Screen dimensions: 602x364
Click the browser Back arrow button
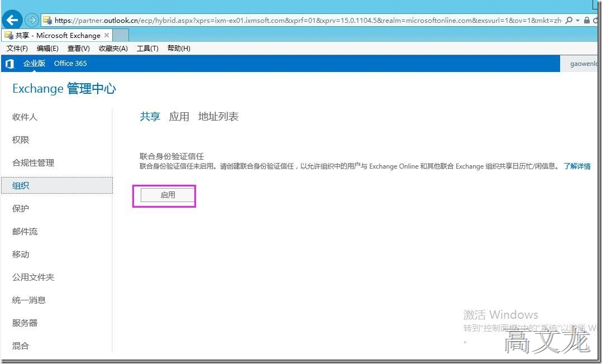12,20
